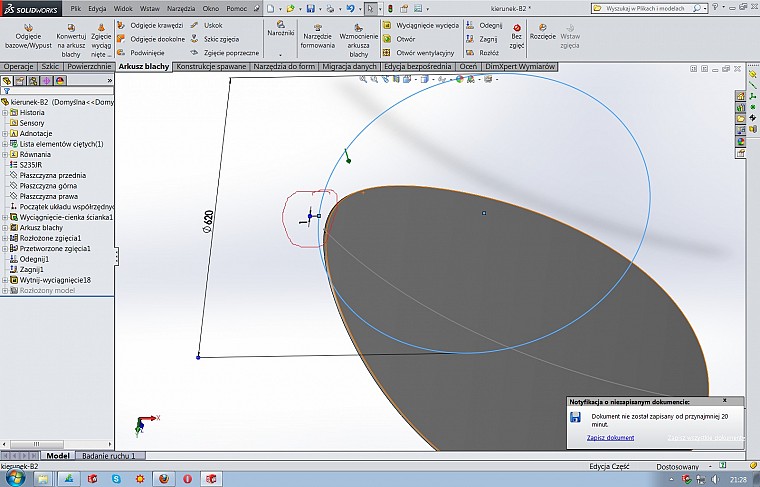Open the DisplayManager panel tab
The image size is (760, 487).
[60, 80]
